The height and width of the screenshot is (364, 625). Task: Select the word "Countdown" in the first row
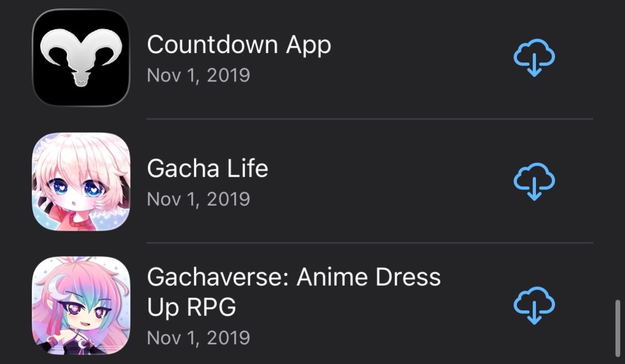(212, 44)
